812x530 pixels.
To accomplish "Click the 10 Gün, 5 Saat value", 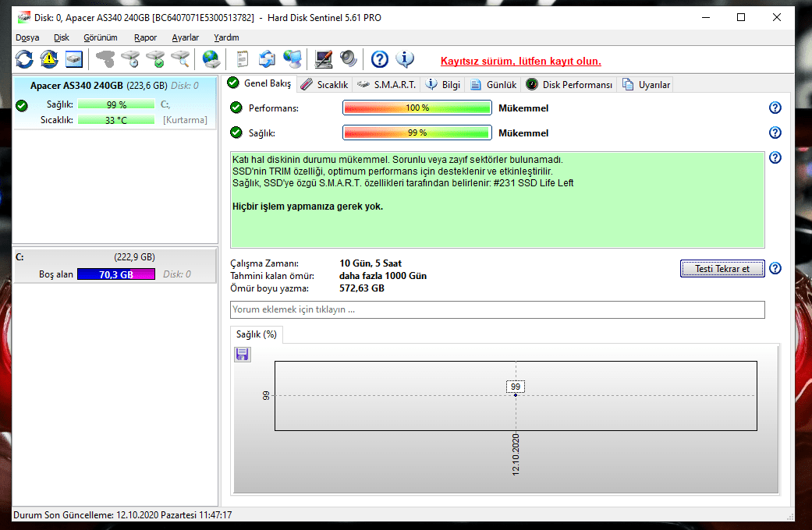I will 371,263.
